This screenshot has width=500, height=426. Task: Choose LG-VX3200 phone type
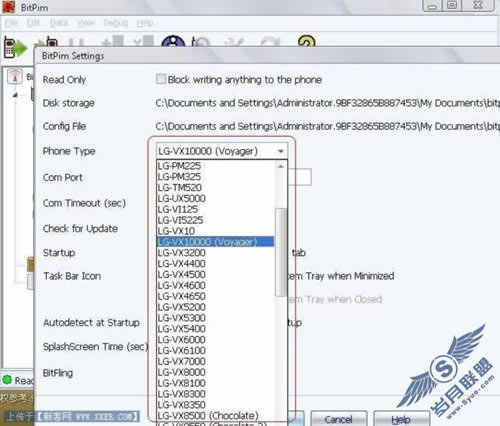pyautogui.click(x=215, y=253)
